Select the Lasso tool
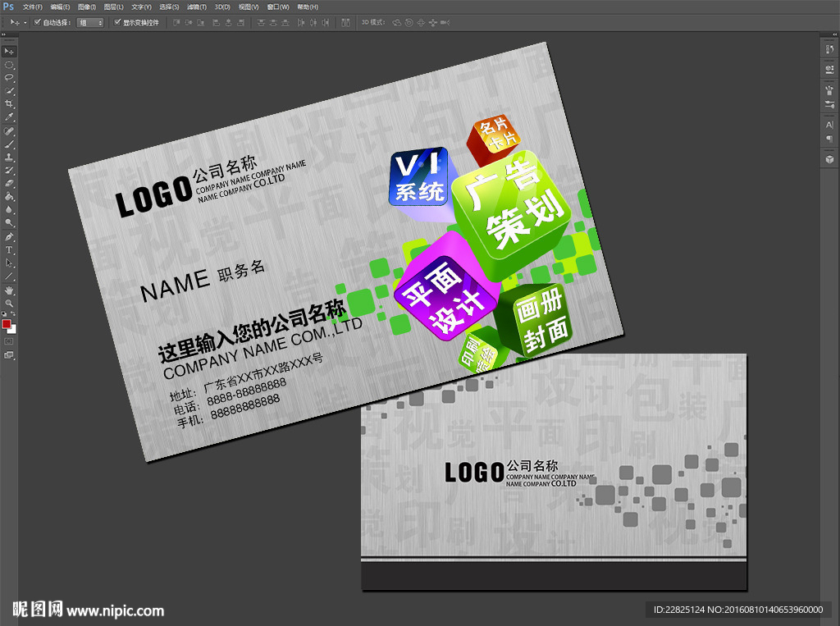The width and height of the screenshot is (840, 626). pos(9,78)
